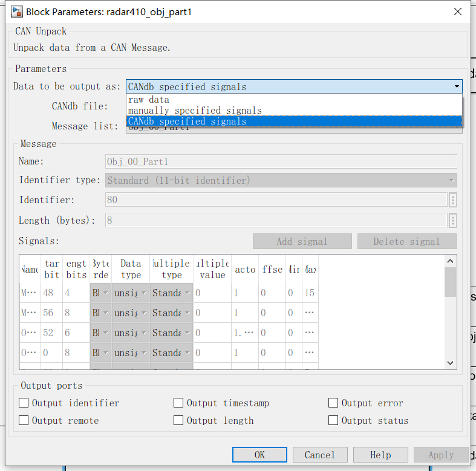Click the Delete signal button
Viewport: 476px width, 471px height.
point(407,241)
